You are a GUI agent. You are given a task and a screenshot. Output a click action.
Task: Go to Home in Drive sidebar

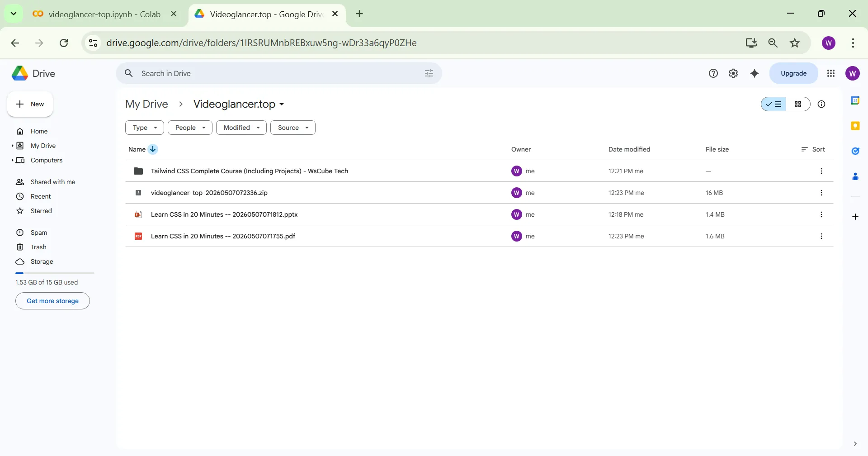pos(39,131)
